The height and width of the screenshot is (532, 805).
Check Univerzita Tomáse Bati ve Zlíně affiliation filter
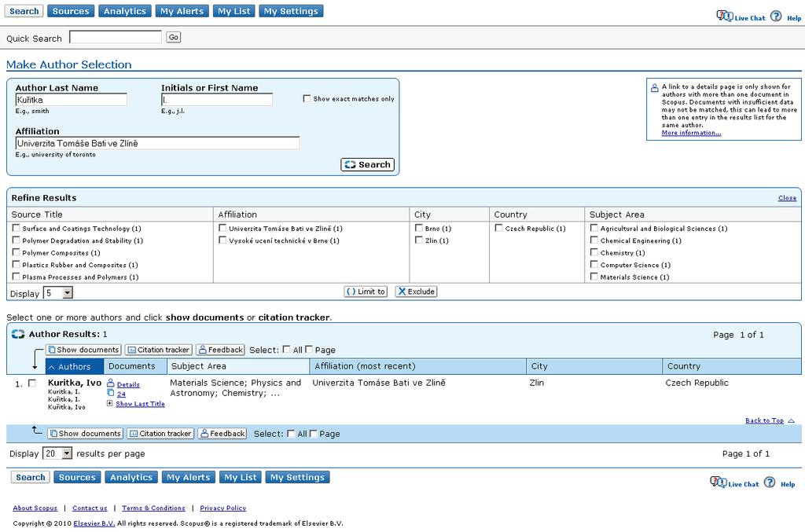point(222,228)
